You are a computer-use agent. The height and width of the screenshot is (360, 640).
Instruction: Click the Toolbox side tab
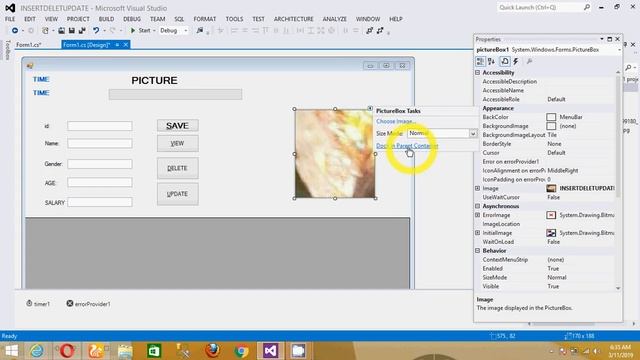(7, 50)
